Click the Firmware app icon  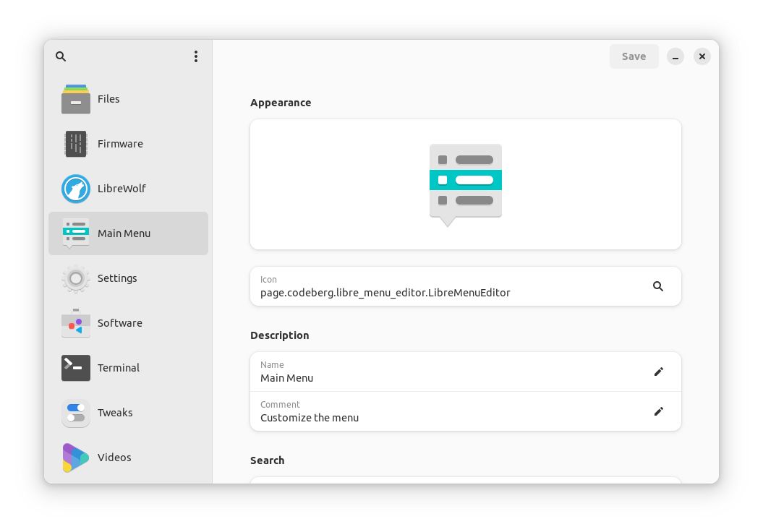pos(76,144)
